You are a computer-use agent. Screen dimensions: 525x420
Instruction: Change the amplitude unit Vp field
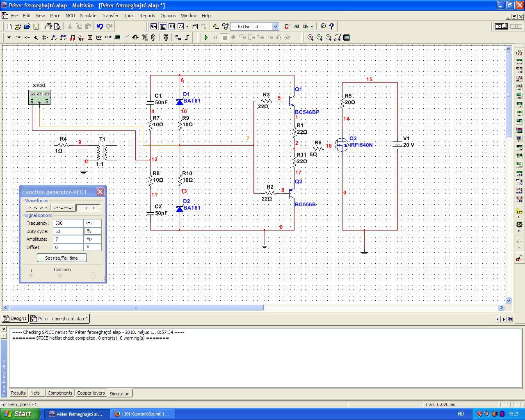coord(92,239)
